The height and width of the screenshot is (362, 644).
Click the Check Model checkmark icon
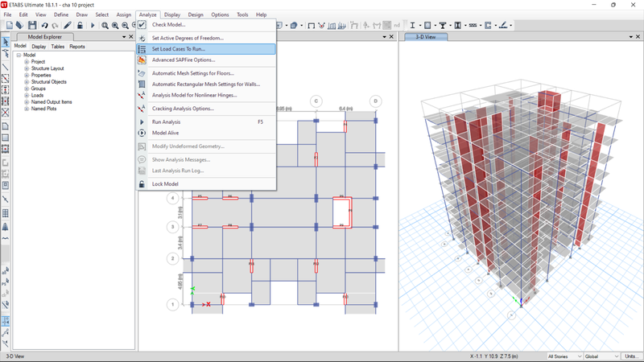(x=142, y=25)
